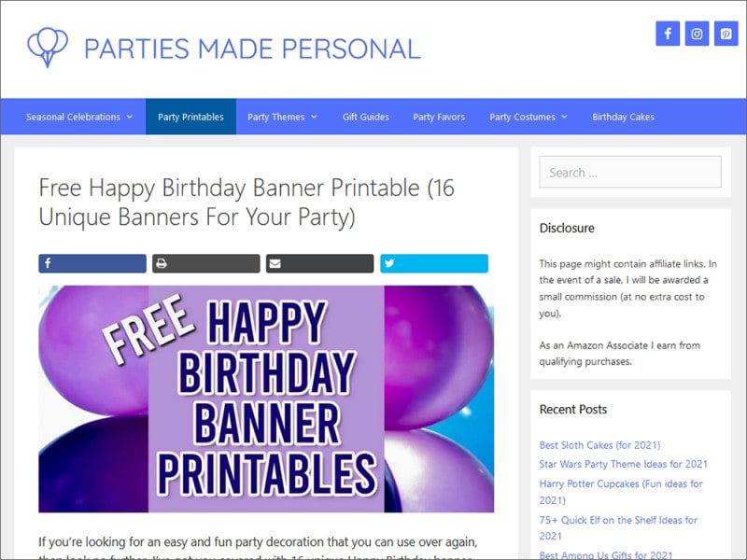Open the Instagram profile icon
The image size is (747, 560).
(x=697, y=34)
